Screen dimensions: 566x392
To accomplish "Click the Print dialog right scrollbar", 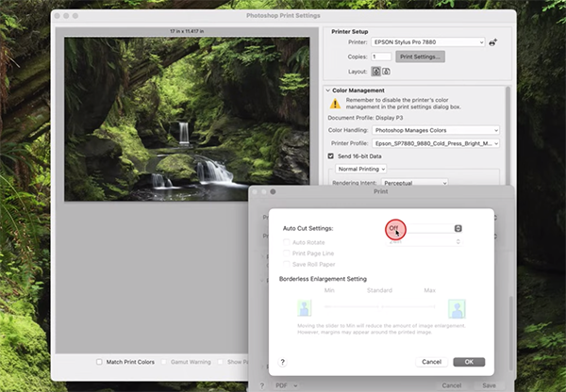I will click(x=510, y=334).
